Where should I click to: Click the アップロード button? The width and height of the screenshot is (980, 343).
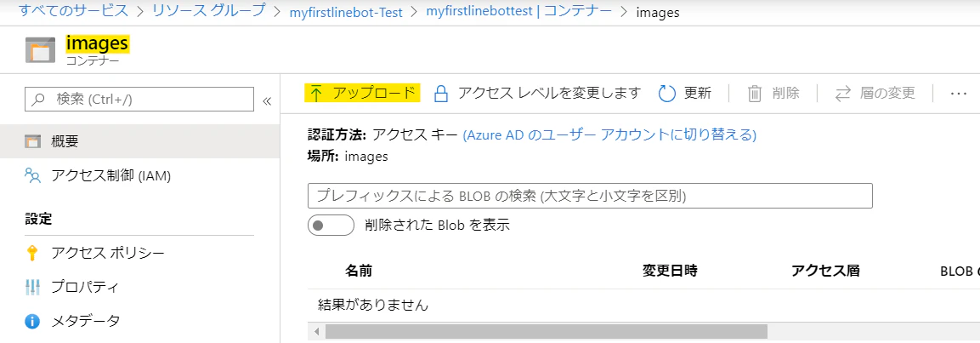click(x=362, y=94)
